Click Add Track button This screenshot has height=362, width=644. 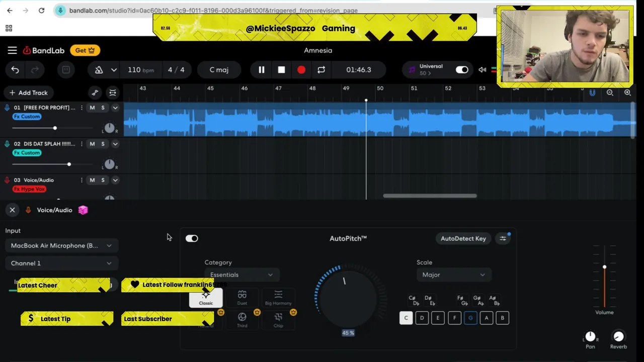click(x=28, y=93)
